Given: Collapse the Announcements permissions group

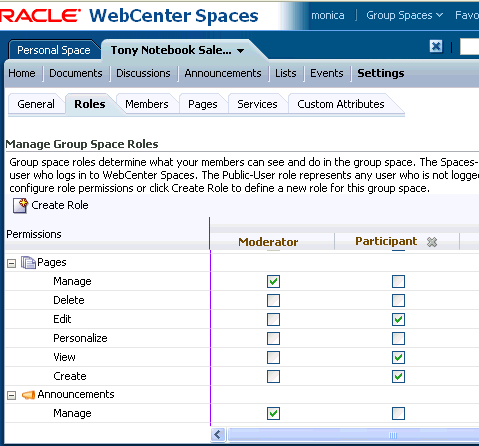Looking at the screenshot, I should (11, 395).
